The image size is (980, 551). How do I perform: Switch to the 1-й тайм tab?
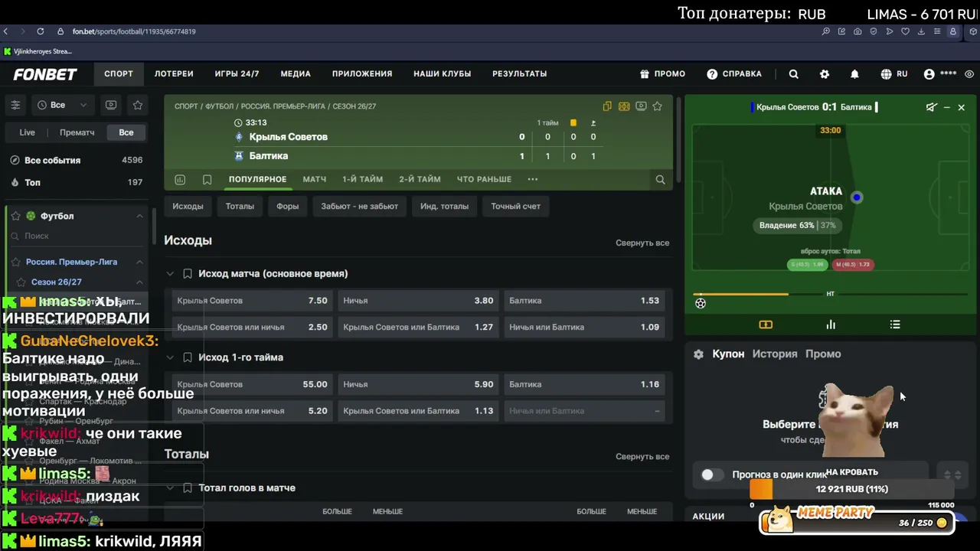click(x=362, y=180)
